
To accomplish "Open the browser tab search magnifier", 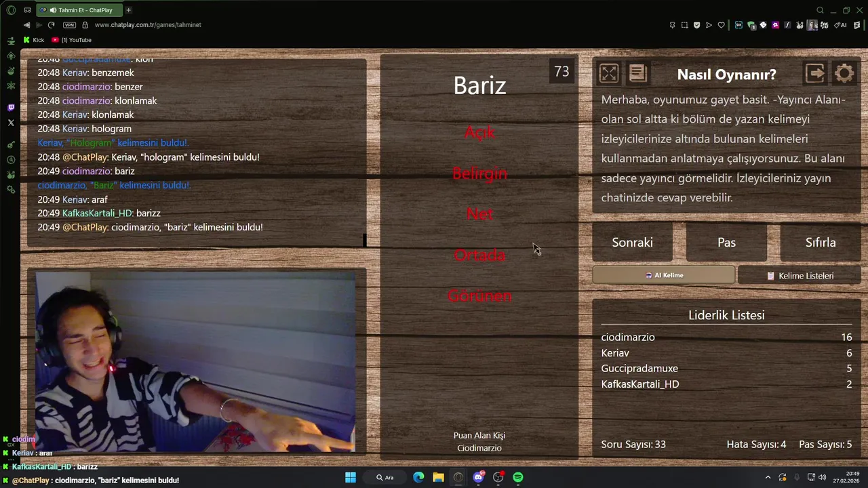I will (820, 10).
